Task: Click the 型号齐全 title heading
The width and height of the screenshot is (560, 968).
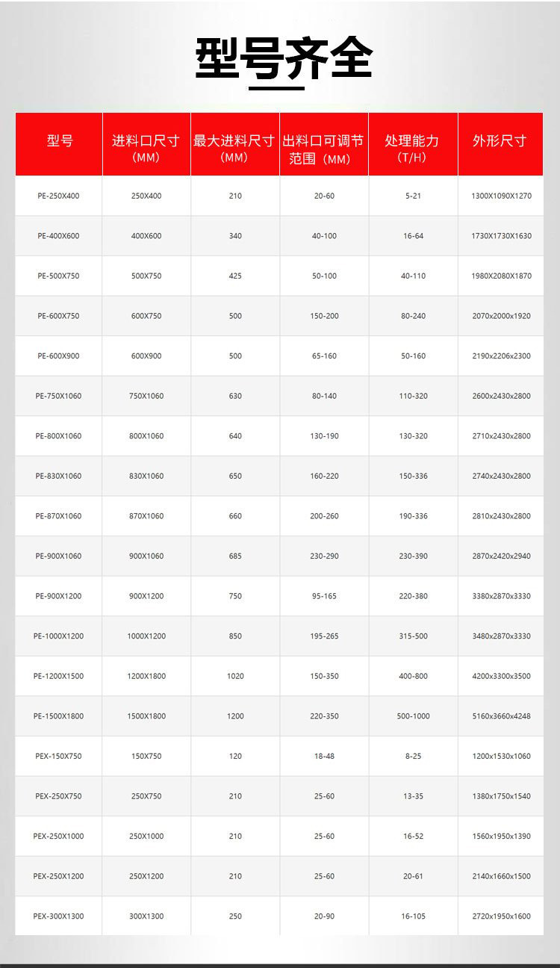Action: 284,58
